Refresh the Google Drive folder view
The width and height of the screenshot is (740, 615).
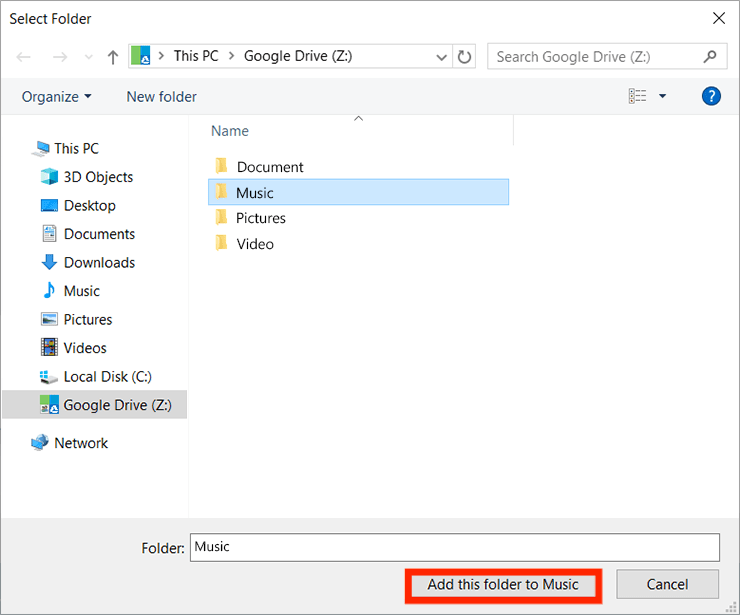(464, 57)
